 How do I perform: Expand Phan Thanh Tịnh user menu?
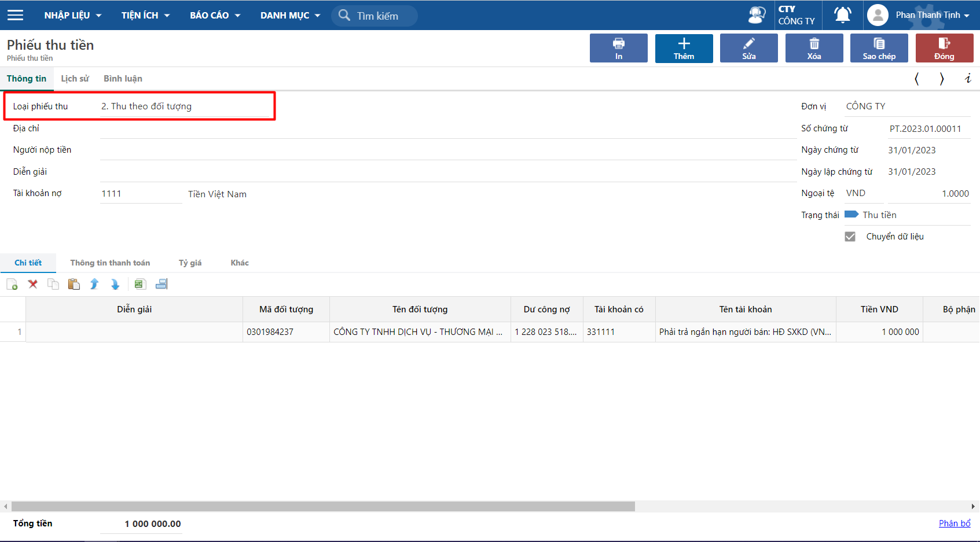click(931, 15)
